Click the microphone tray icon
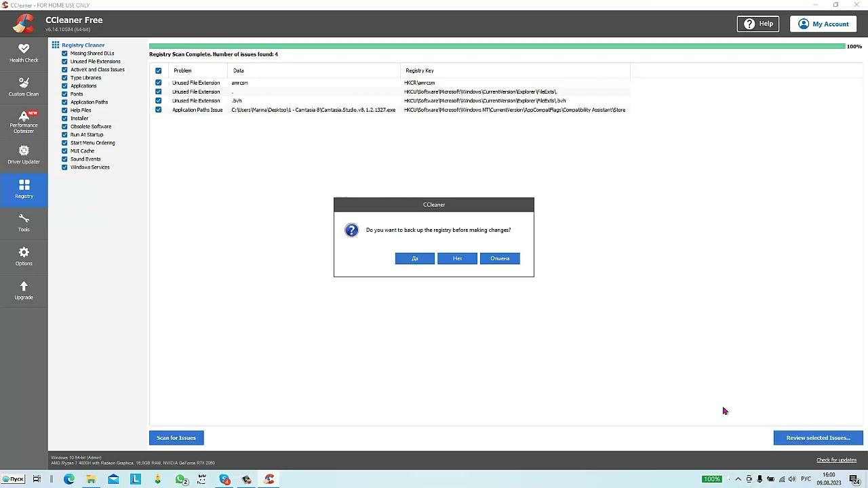 tap(759, 479)
